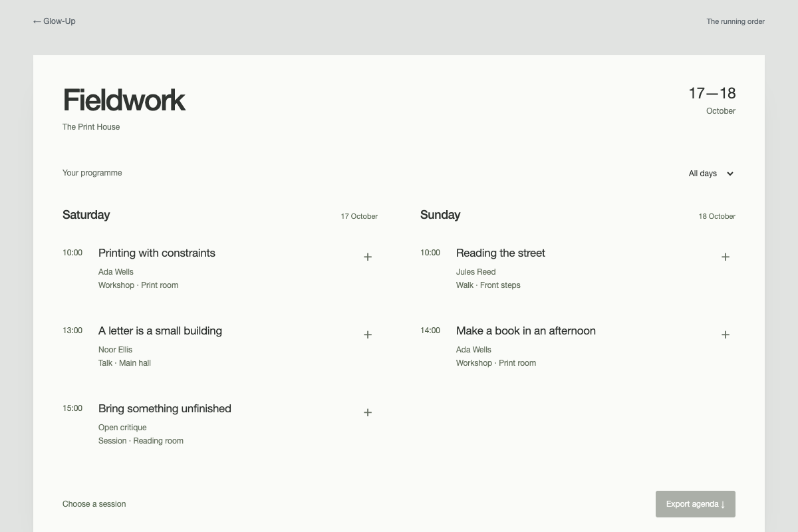Add Reading the street with its plus icon

(x=726, y=257)
